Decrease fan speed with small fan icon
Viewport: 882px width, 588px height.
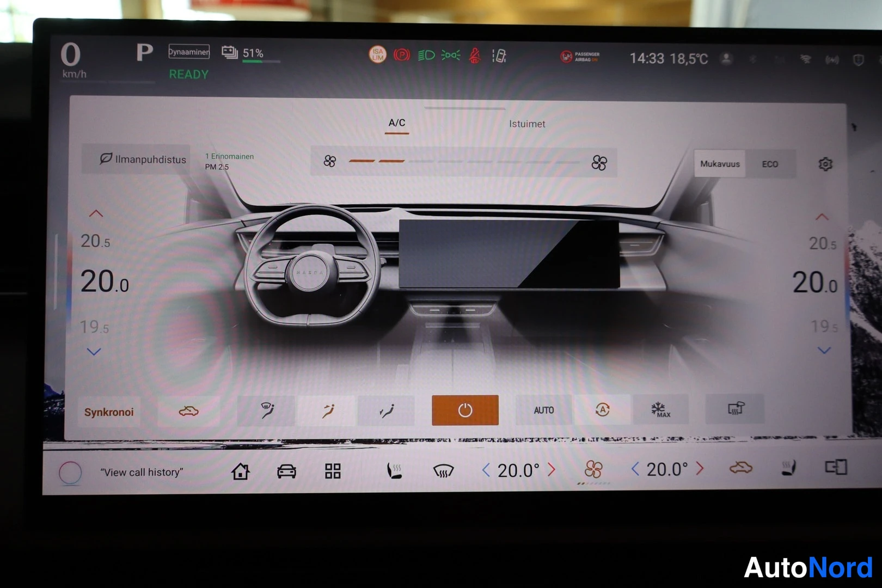click(x=330, y=161)
